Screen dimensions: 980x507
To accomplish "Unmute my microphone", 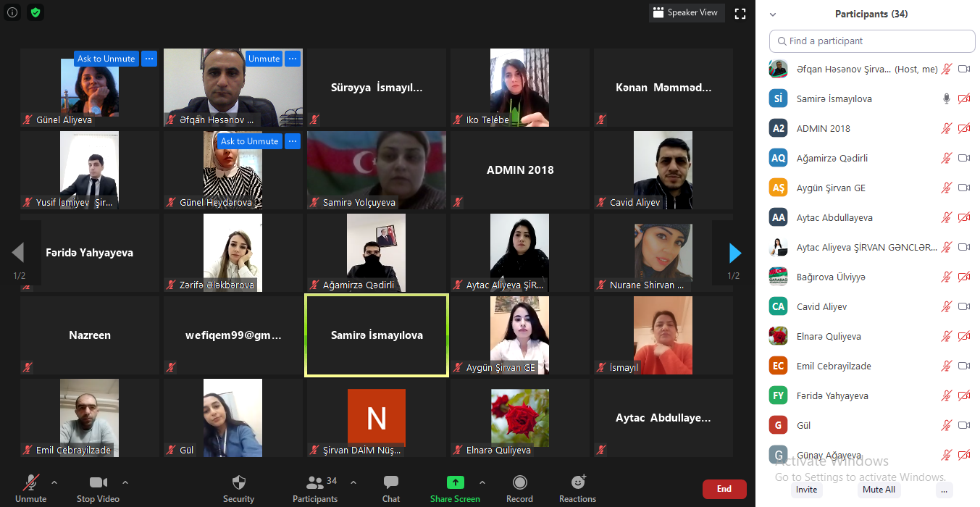I will coord(30,489).
